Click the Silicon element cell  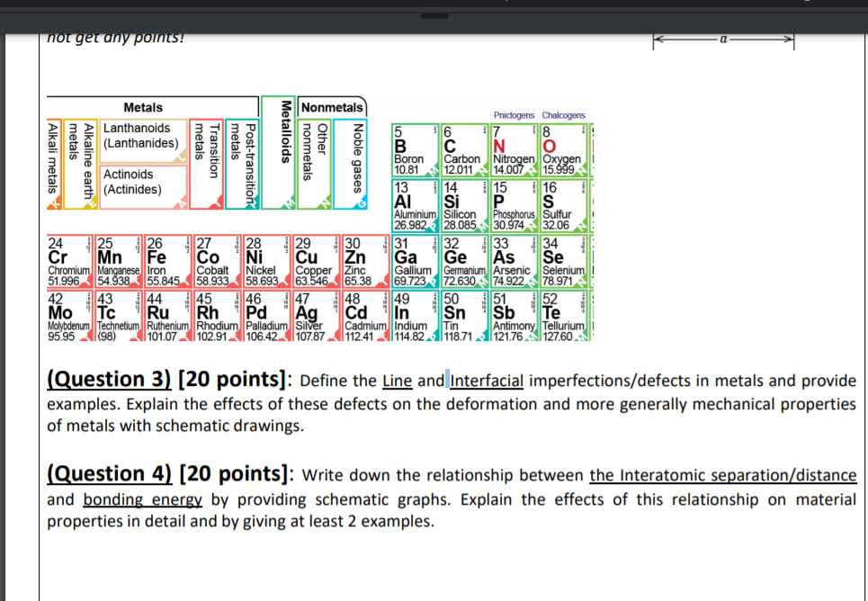tap(465, 205)
